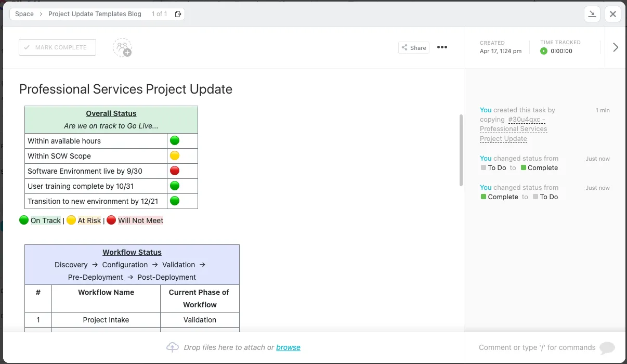Image resolution: width=627 pixels, height=364 pixels.
Task: Click the 'On Track' legend label
Action: [46, 220]
